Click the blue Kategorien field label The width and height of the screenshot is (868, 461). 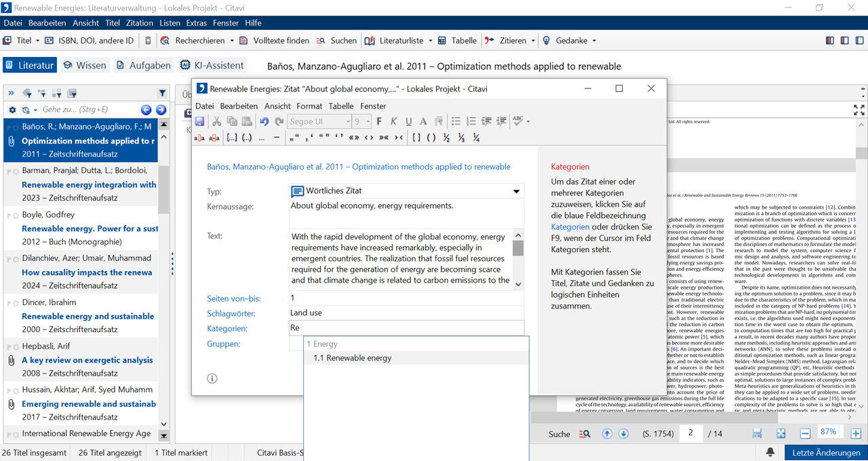pyautogui.click(x=226, y=329)
